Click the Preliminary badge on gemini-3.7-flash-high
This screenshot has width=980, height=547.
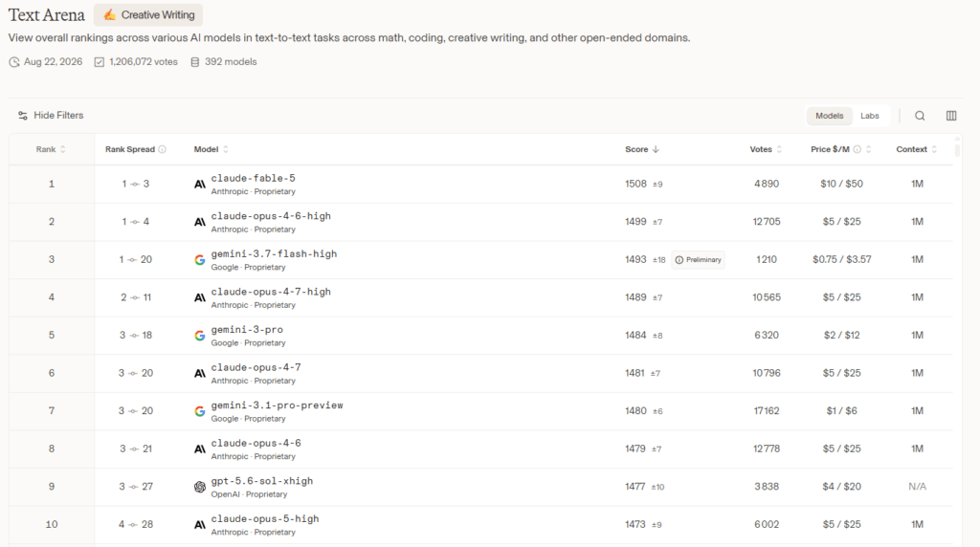point(698,260)
